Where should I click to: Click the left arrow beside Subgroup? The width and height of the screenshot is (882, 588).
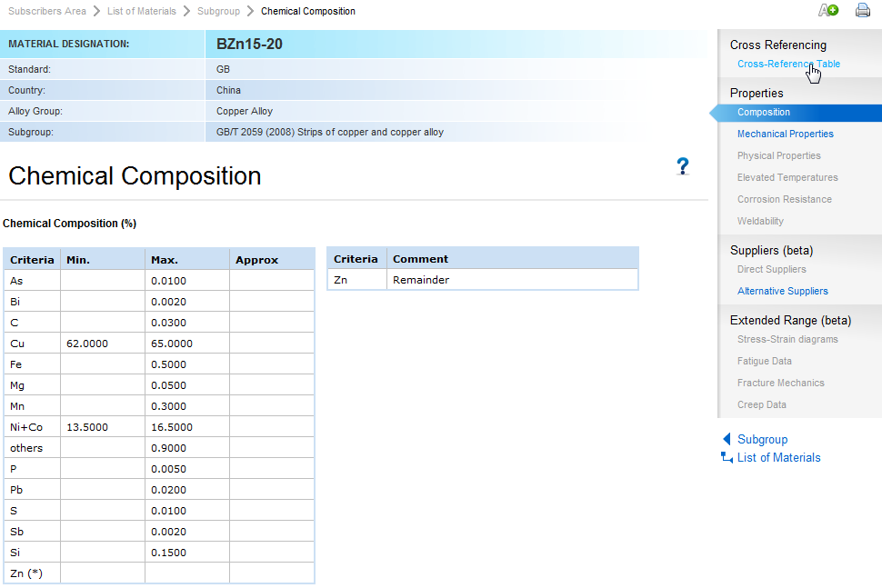(x=727, y=439)
